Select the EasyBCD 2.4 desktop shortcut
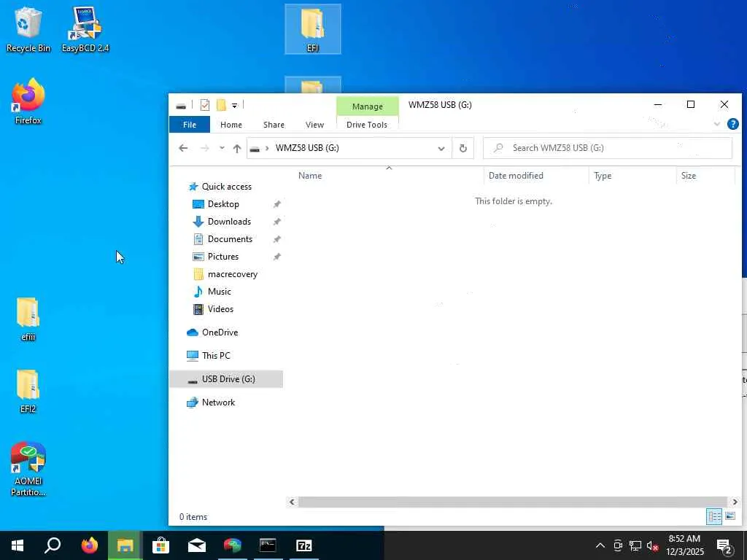The height and width of the screenshot is (560, 747). coord(85,29)
